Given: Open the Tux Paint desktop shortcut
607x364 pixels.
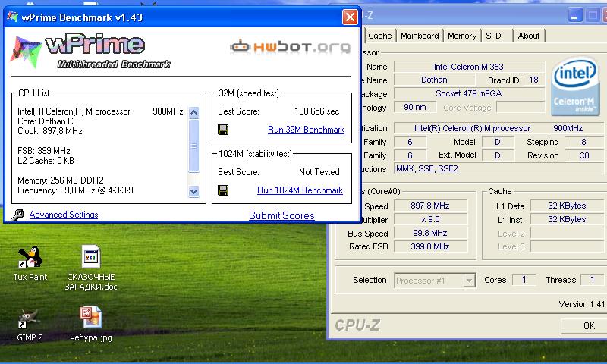Looking at the screenshot, I should pyautogui.click(x=30, y=263).
